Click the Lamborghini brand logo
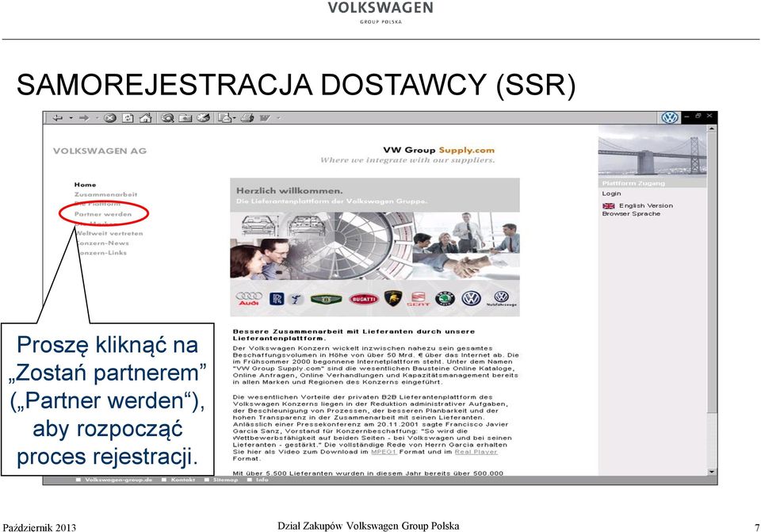The image size is (761, 532). 393,299
